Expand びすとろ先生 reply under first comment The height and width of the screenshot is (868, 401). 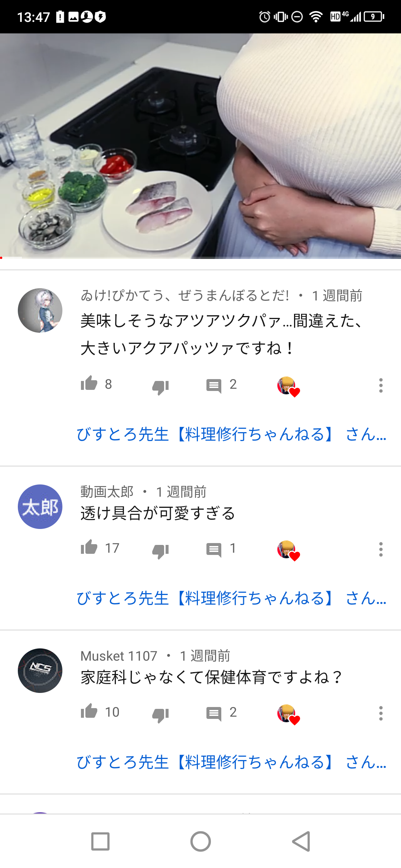(231, 434)
